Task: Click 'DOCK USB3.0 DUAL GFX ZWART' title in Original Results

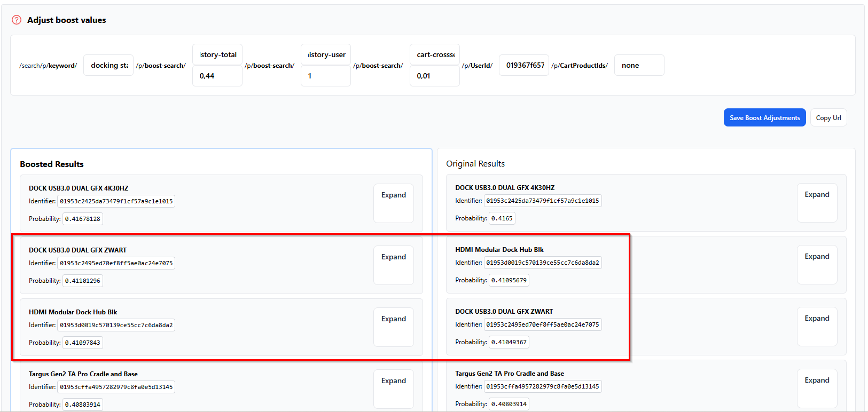Action: 504,312
